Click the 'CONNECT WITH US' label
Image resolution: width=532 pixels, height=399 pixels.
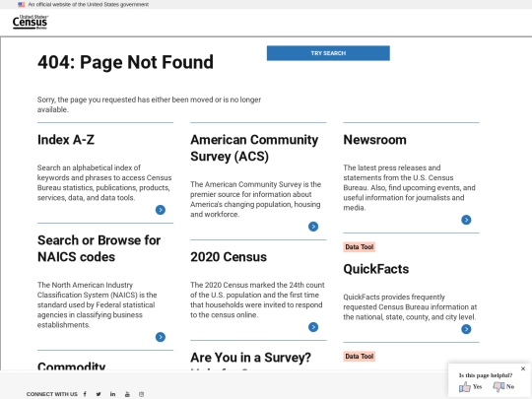[52, 394]
